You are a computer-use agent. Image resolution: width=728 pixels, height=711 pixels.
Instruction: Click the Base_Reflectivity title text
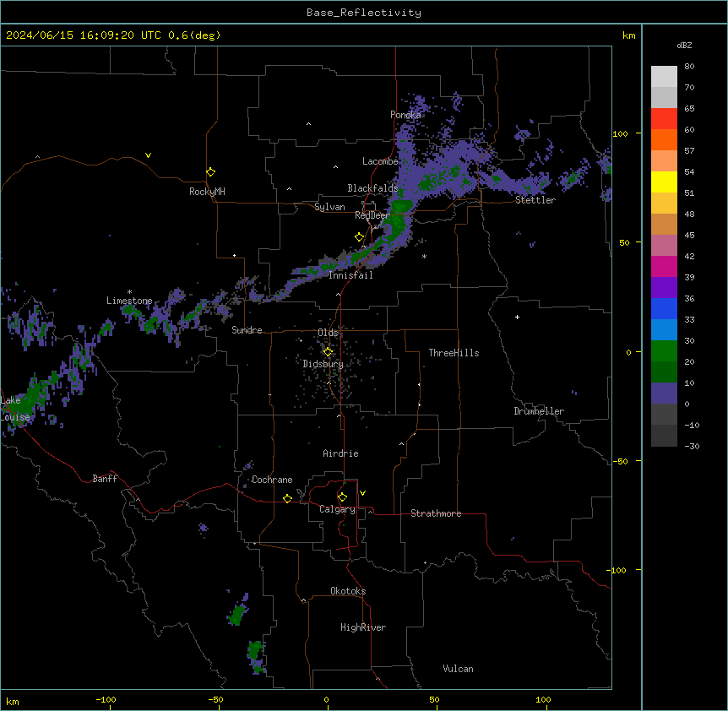coord(364,13)
